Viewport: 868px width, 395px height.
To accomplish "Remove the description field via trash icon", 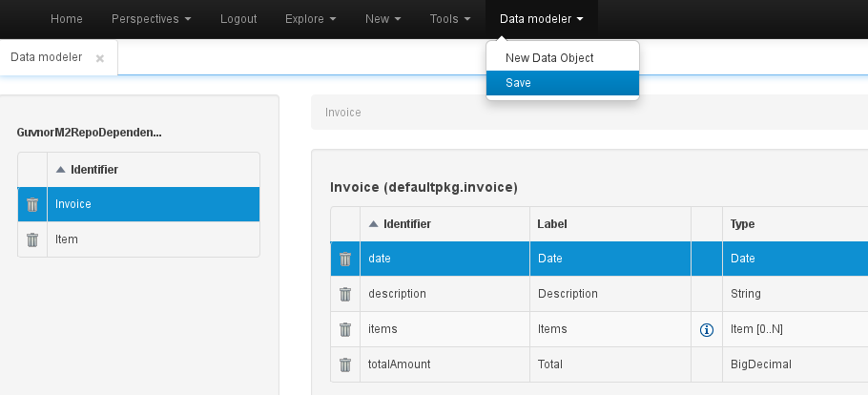I will 345,294.
